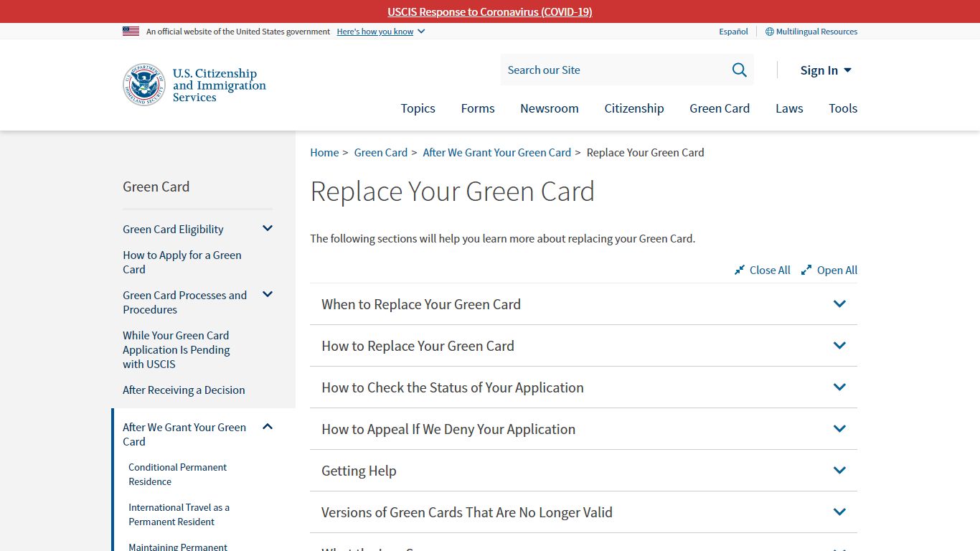Open the Newsroom menu
This screenshot has width=980, height=551.
(550, 108)
